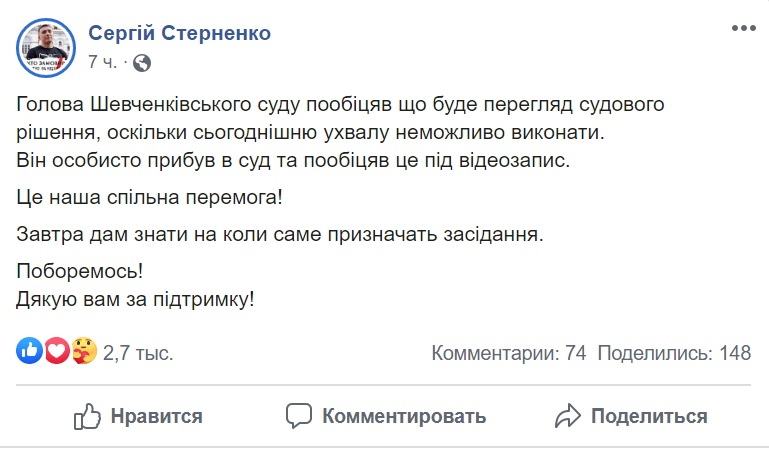The image size is (769, 452).
Task: Click the speech bubble icon beside Комментировать
Action: pos(299,416)
